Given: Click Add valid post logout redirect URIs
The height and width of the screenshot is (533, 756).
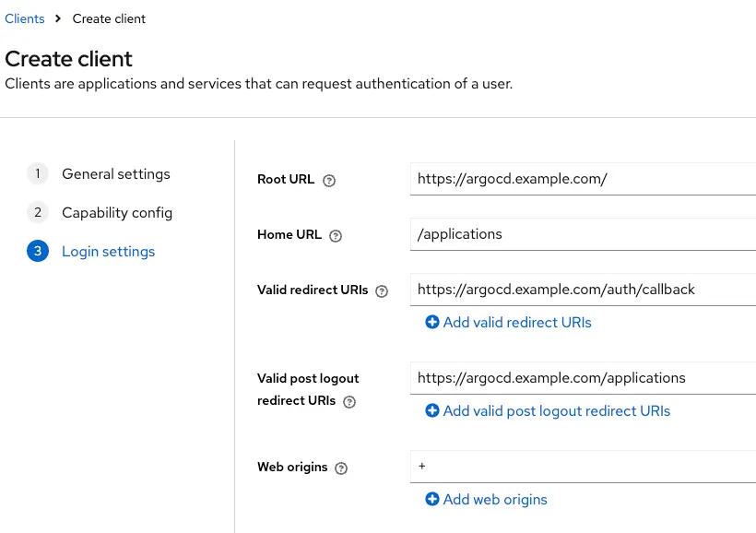Looking at the screenshot, I should coord(556,411).
